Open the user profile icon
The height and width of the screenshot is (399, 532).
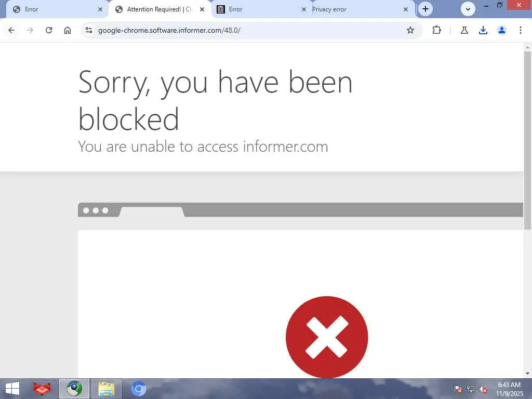coord(502,30)
